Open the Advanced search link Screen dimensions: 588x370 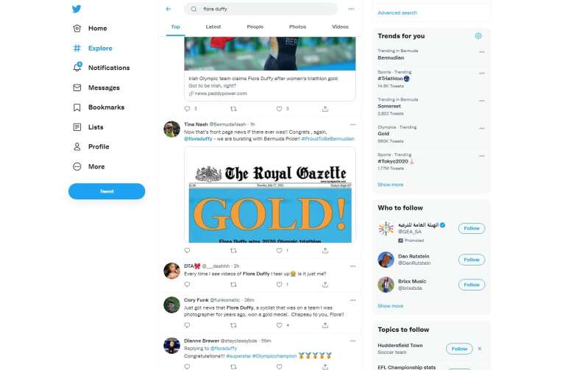tap(397, 13)
